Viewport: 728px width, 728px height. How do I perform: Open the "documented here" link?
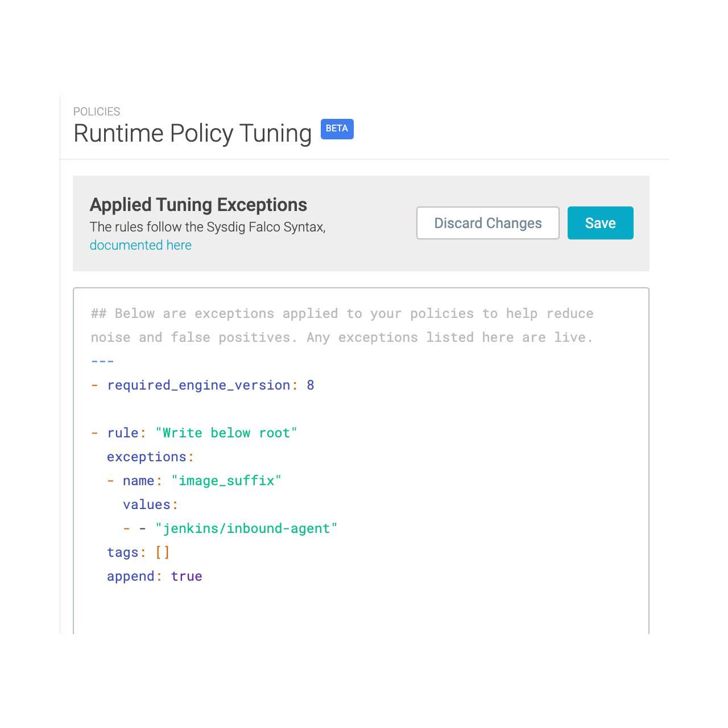140,245
